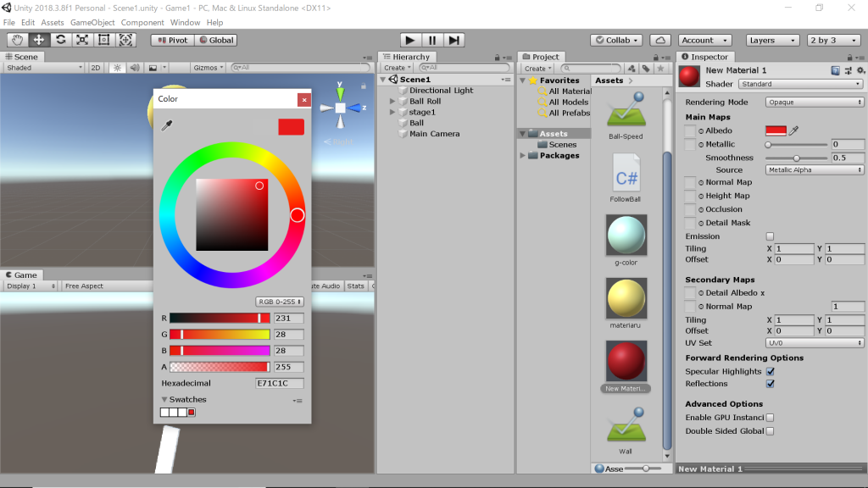Click favorites star icon in Project toolbar
Image resolution: width=868 pixels, height=488 pixels.
click(660, 68)
